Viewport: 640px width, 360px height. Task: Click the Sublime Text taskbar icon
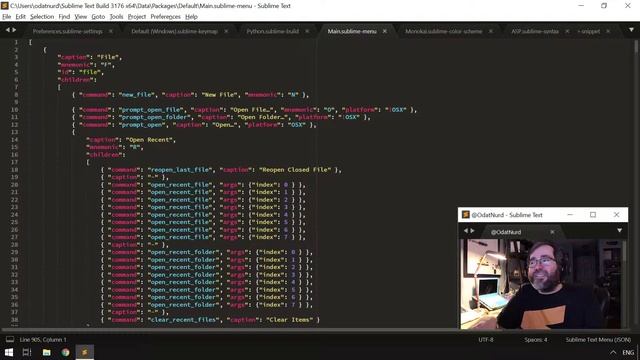pos(84,352)
